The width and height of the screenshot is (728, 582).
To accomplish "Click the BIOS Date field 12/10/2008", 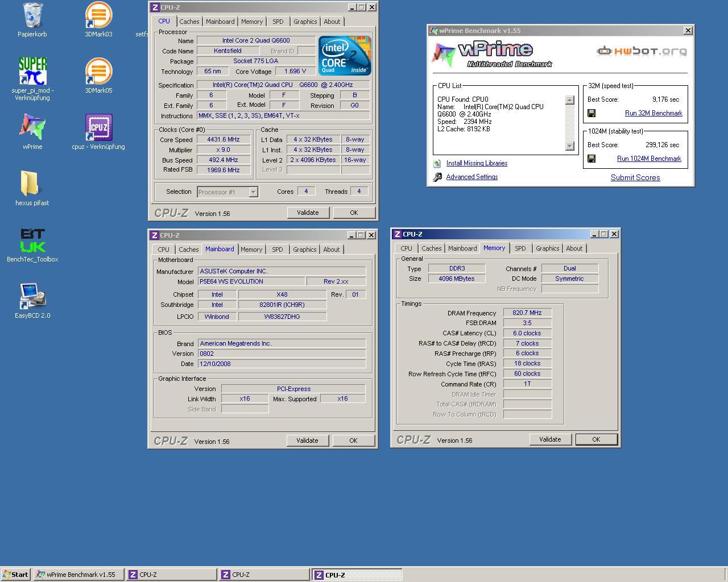I will pyautogui.click(x=282, y=364).
